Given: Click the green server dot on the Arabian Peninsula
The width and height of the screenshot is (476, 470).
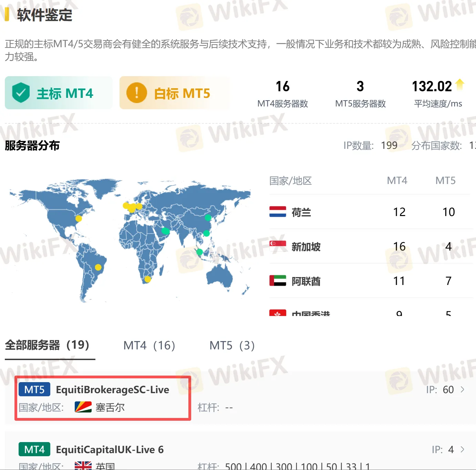Looking at the screenshot, I should point(165,231).
